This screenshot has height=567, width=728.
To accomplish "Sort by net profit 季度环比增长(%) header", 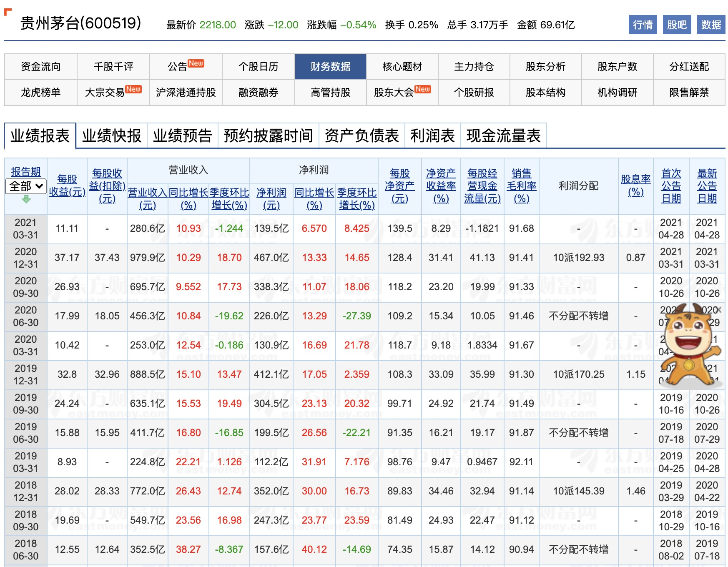I will 357,199.
